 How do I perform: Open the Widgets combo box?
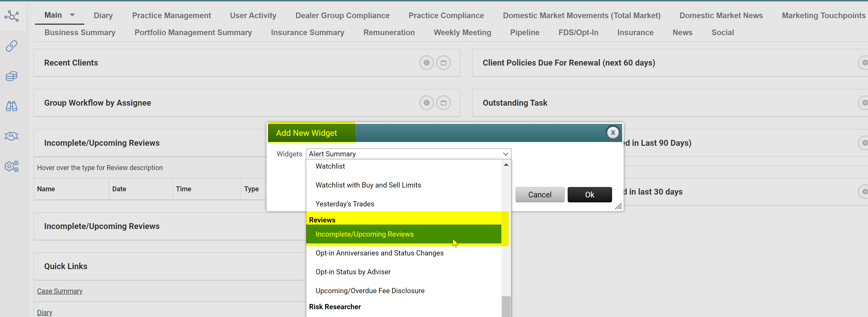pos(408,154)
